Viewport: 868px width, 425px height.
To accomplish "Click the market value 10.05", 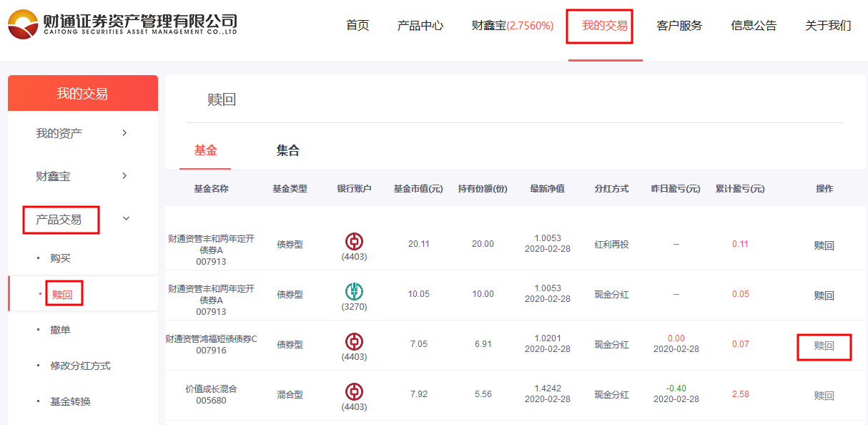I will [418, 294].
